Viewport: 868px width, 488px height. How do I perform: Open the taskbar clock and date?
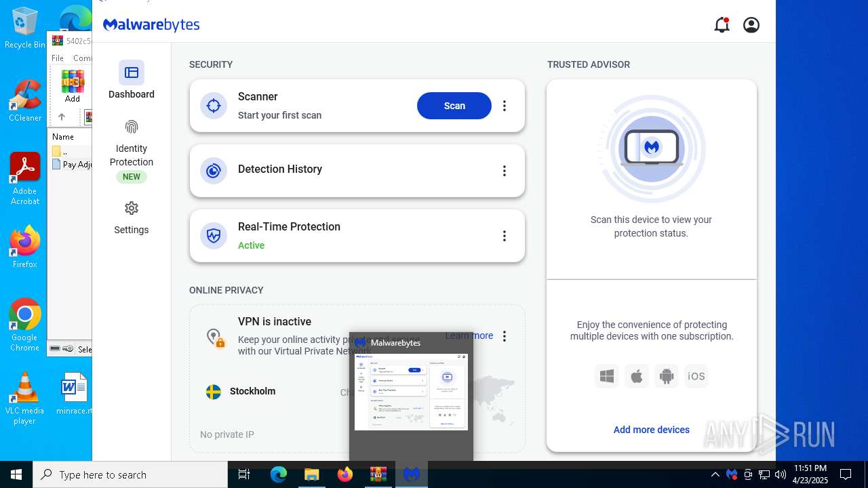pos(810,474)
